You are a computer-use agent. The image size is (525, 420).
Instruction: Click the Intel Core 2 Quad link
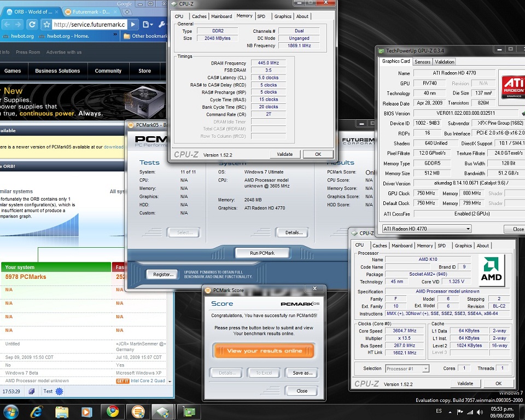[x=148, y=381]
